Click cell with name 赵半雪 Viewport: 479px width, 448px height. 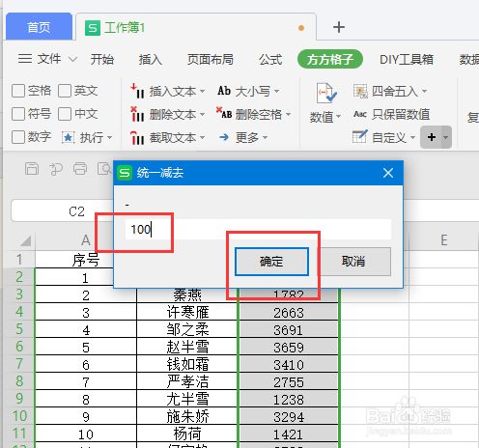click(187, 347)
